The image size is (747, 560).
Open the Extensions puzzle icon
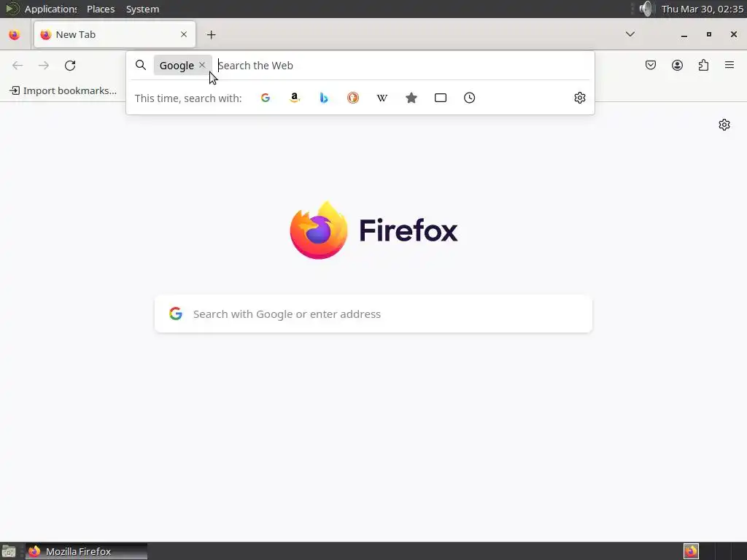(x=704, y=65)
